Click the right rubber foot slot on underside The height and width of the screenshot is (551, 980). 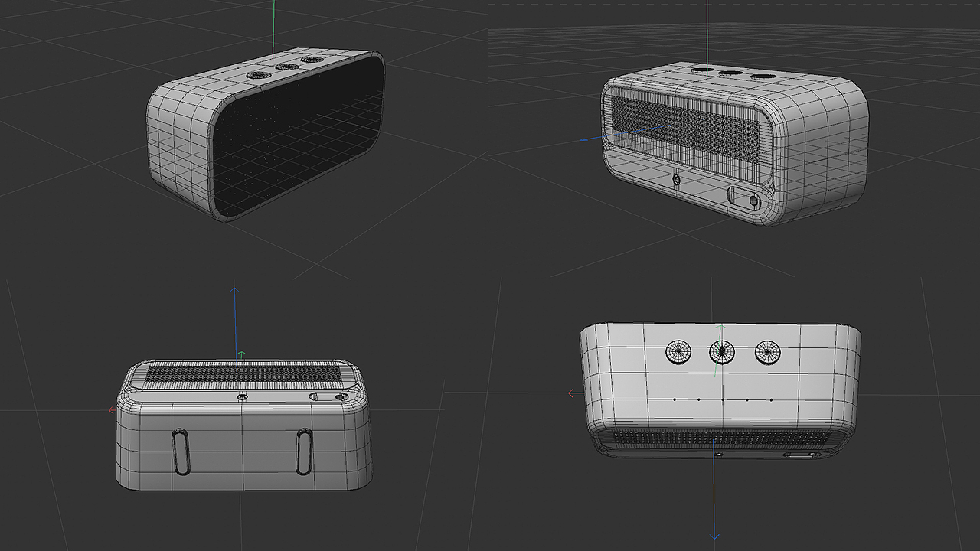pyautogui.click(x=304, y=452)
